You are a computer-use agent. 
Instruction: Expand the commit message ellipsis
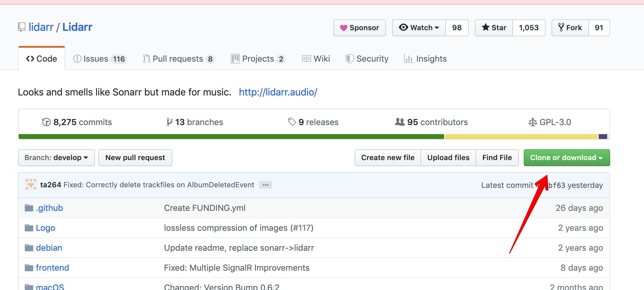tap(265, 185)
